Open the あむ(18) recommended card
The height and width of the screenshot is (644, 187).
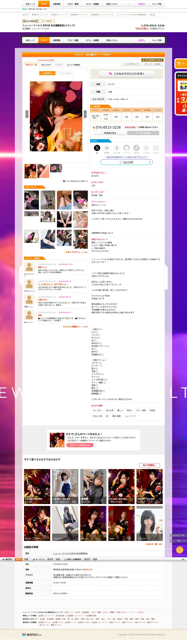pos(37,486)
